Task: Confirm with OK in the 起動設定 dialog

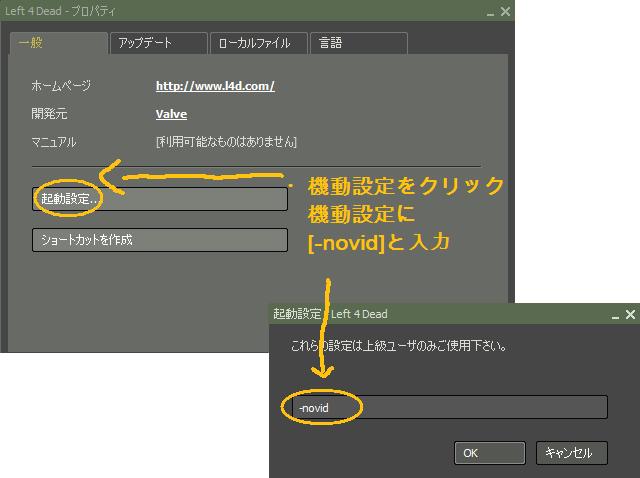Action: 489,453
